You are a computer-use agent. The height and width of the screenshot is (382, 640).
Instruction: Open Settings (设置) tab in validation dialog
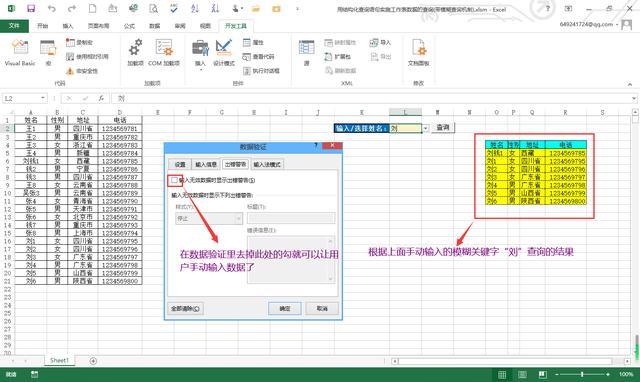click(180, 164)
